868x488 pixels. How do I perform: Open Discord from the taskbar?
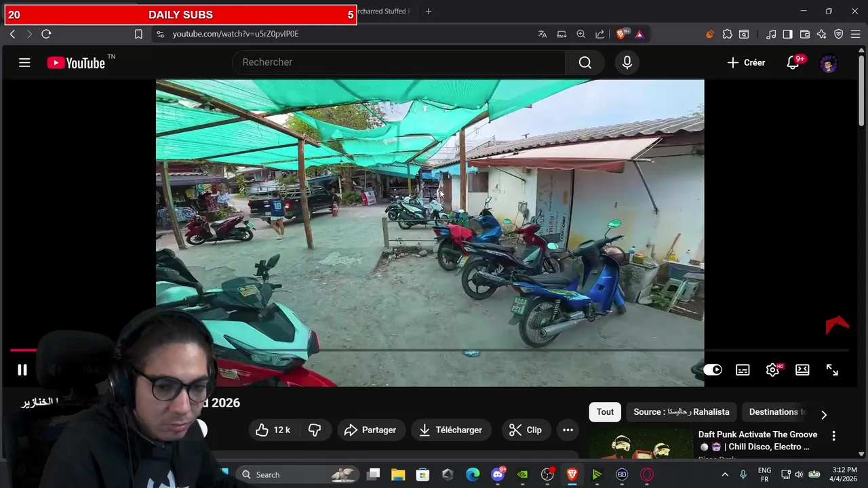[x=498, y=474]
